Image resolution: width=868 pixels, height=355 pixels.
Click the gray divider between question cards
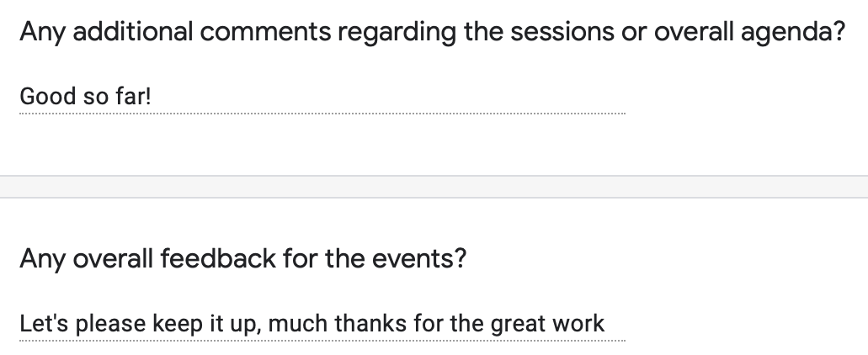click(434, 187)
